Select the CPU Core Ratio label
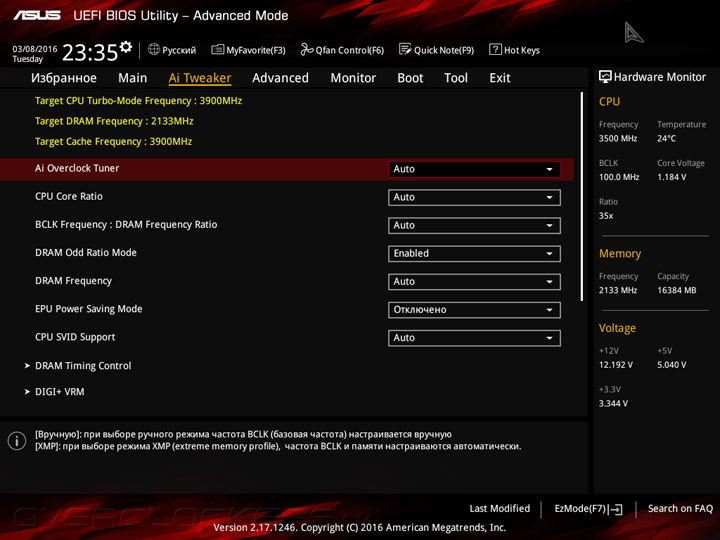This screenshot has height=540, width=720. tap(69, 197)
